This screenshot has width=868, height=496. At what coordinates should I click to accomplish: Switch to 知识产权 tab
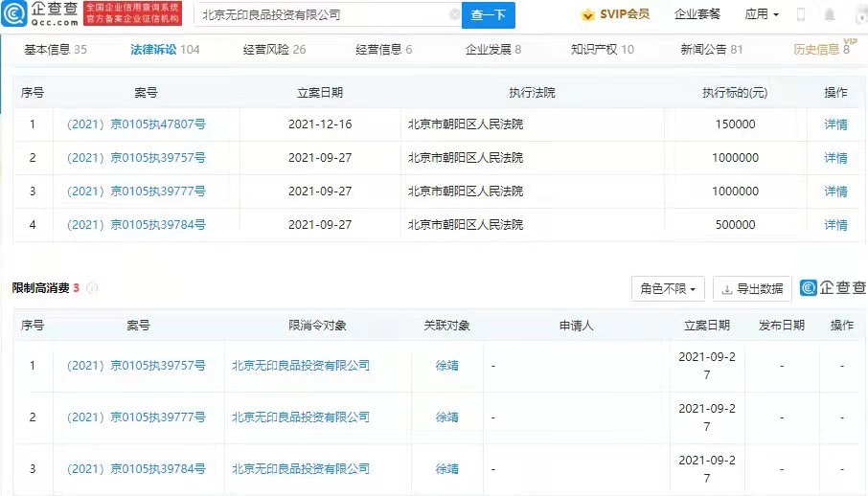(x=603, y=49)
